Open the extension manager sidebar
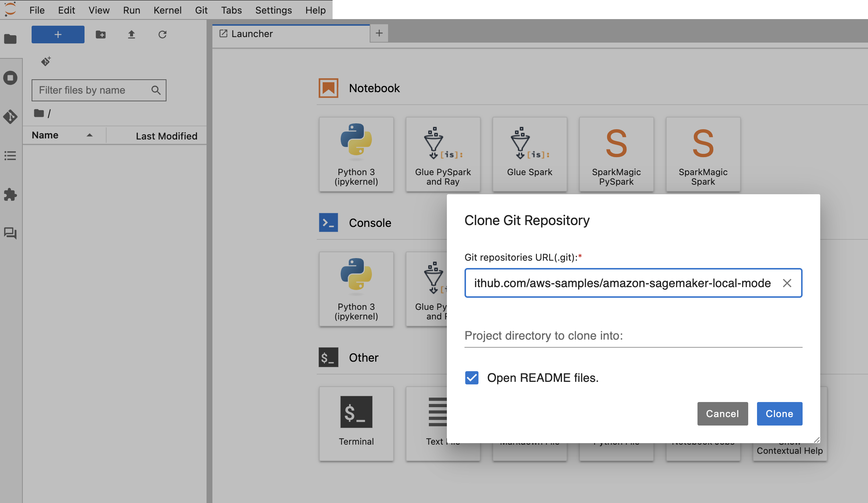This screenshot has width=868, height=503. pyautogui.click(x=10, y=195)
